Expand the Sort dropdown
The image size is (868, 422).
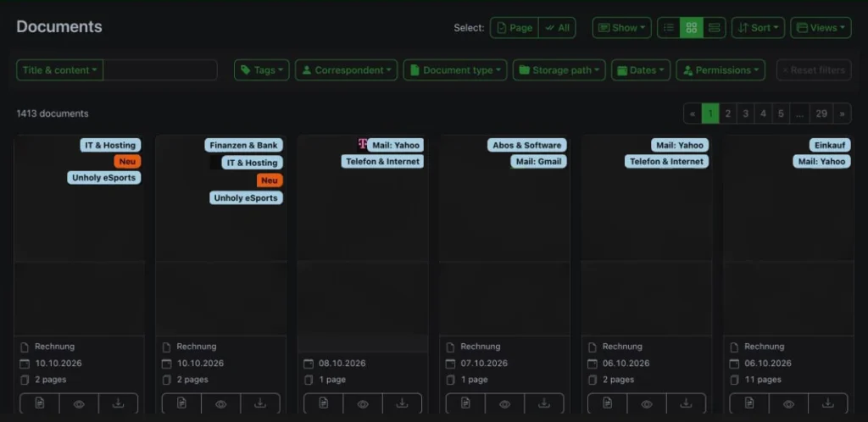[x=758, y=28]
